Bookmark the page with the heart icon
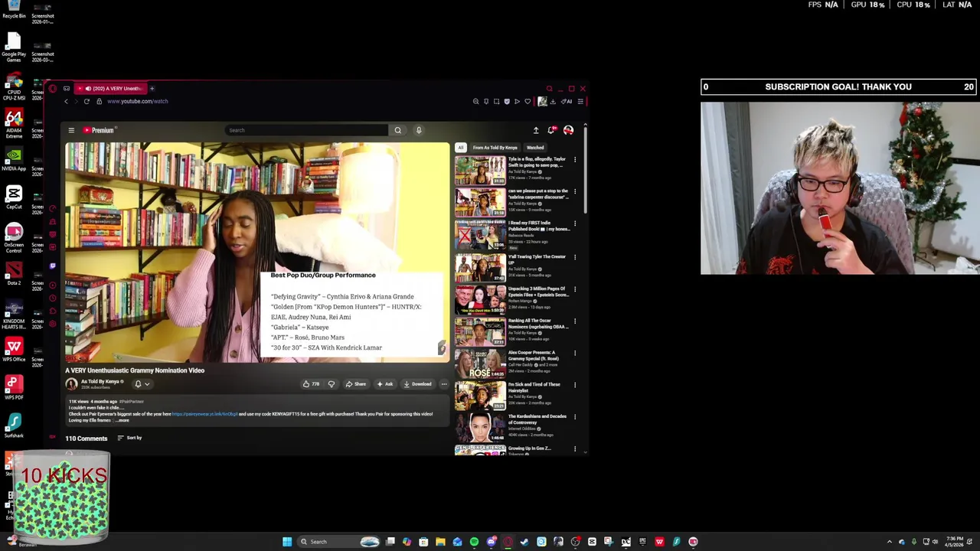Screen dimensions: 980x551 [x=528, y=101]
